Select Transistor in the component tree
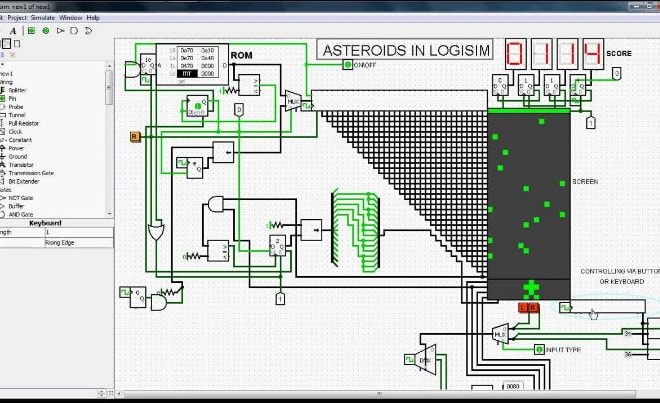The width and height of the screenshot is (660, 403). coord(21,165)
